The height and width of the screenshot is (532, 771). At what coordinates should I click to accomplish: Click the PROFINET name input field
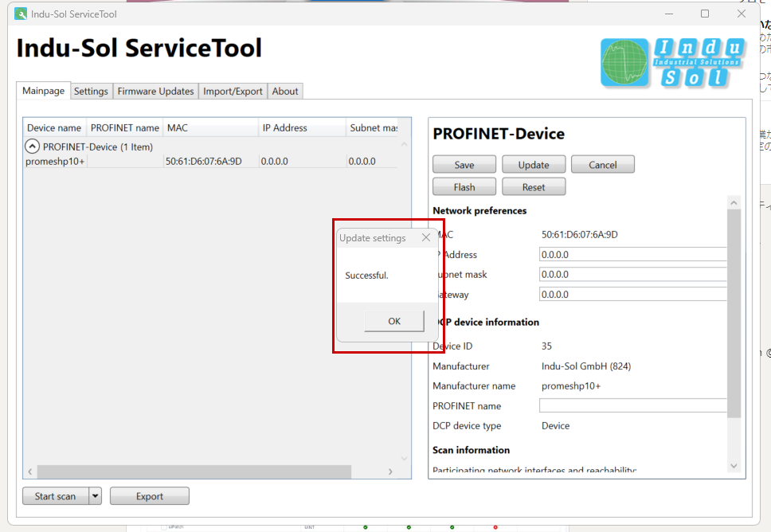pos(633,405)
